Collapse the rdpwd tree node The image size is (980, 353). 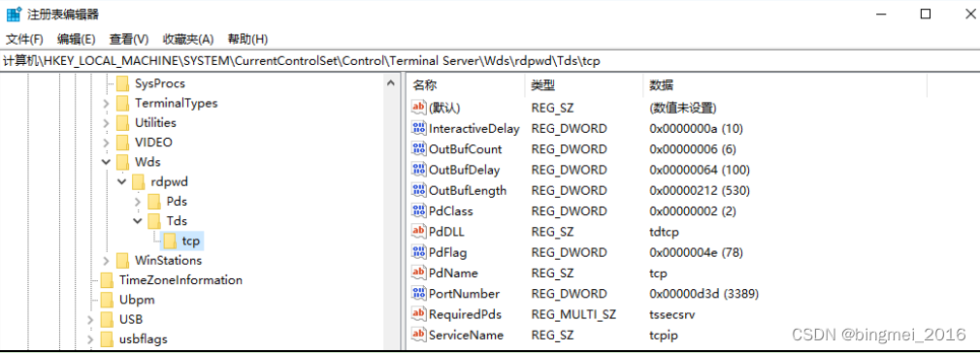(x=122, y=181)
